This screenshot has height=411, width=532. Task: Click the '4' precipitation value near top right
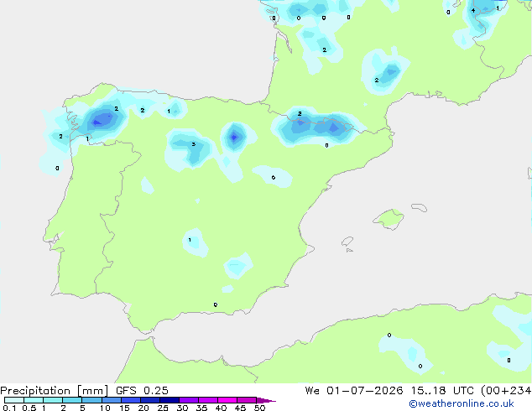pos(473,11)
